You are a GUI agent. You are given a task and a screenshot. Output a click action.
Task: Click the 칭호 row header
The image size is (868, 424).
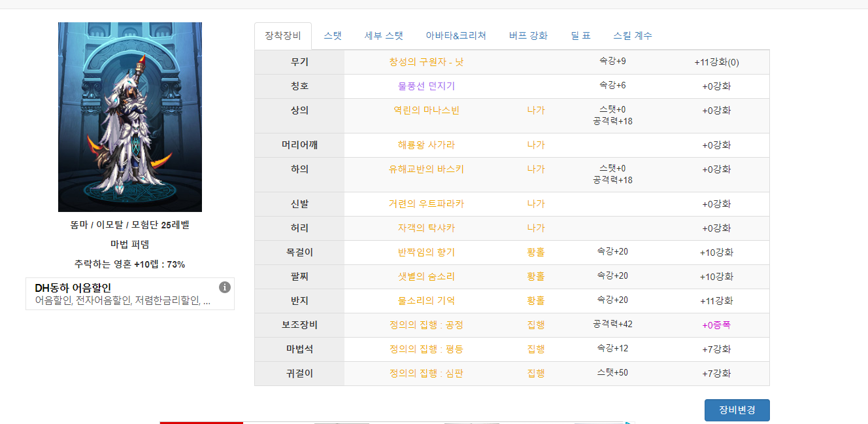[299, 86]
